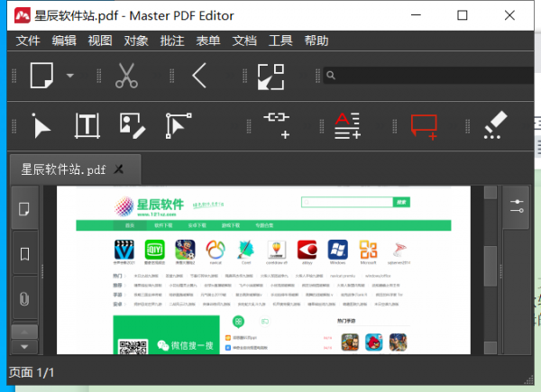The height and width of the screenshot is (392, 541).
Task: Open the pages panel in sidebar
Action: [24, 208]
